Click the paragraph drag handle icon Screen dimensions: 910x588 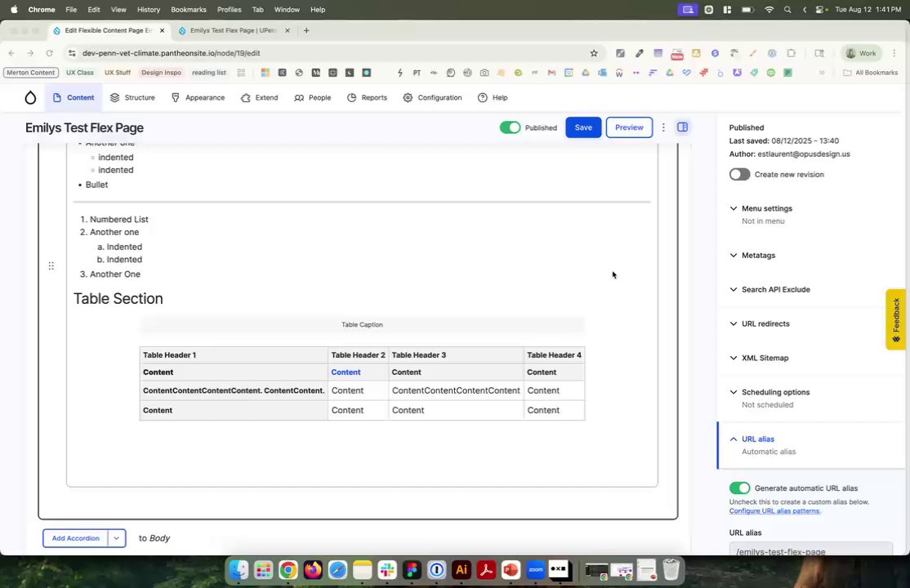tap(51, 266)
